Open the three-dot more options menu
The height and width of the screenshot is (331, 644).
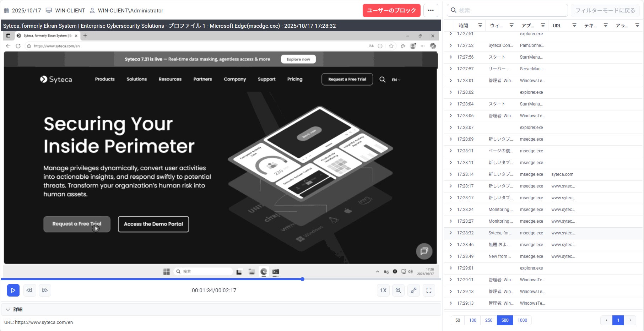(431, 10)
